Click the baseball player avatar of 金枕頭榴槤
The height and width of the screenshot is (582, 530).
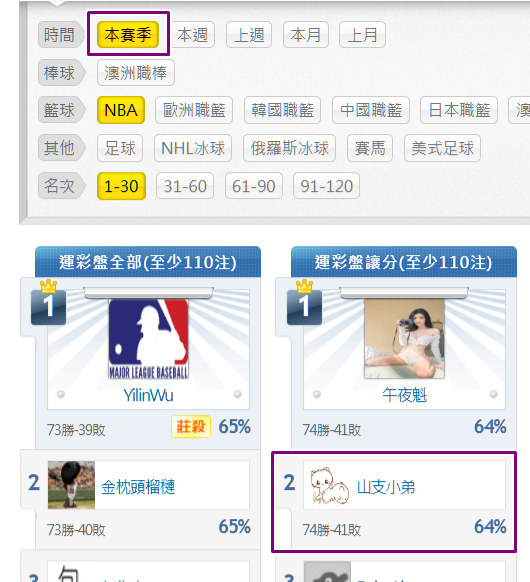[x=71, y=485]
